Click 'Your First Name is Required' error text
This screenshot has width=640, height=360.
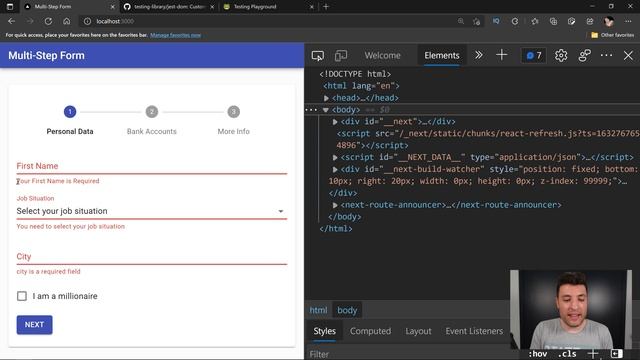click(58, 181)
